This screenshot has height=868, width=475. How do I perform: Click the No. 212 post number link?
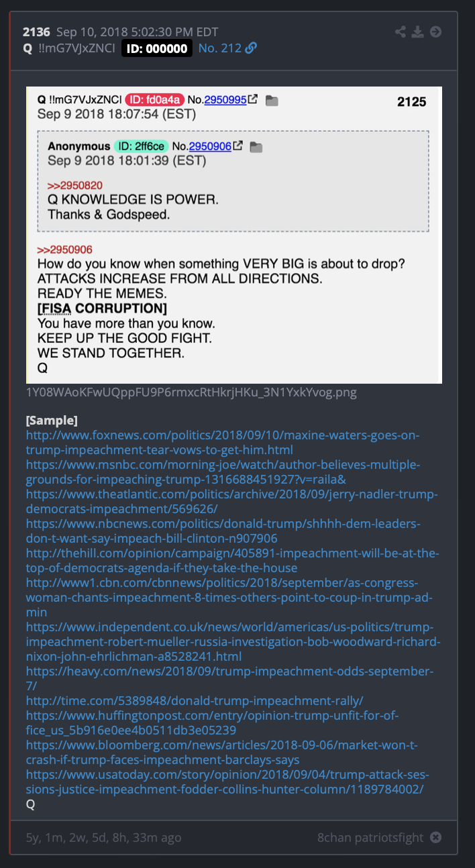[x=220, y=48]
